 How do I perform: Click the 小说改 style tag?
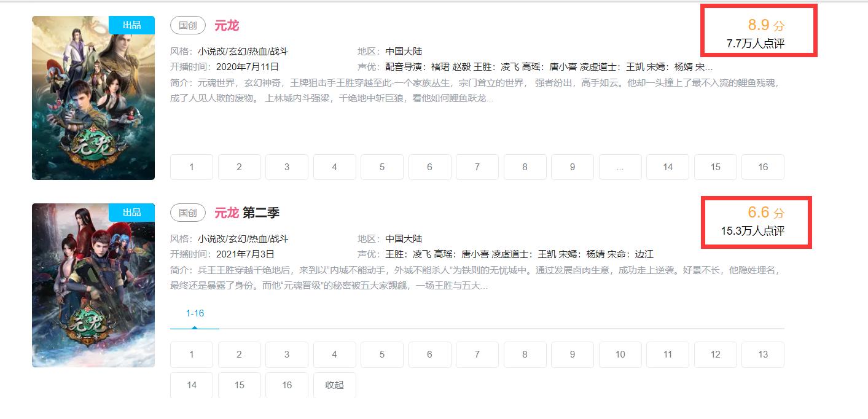click(x=211, y=50)
